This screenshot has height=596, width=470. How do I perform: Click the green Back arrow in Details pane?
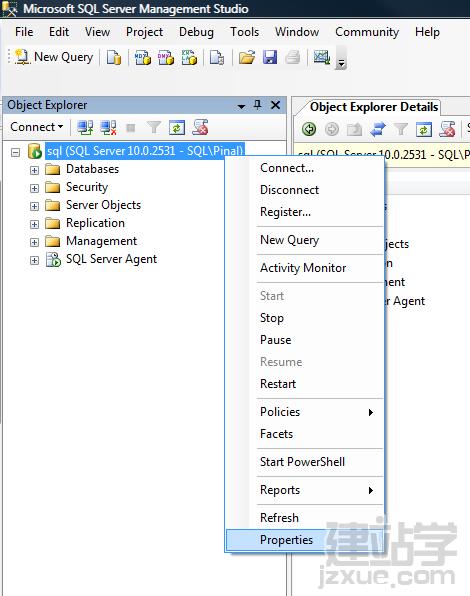click(x=309, y=129)
